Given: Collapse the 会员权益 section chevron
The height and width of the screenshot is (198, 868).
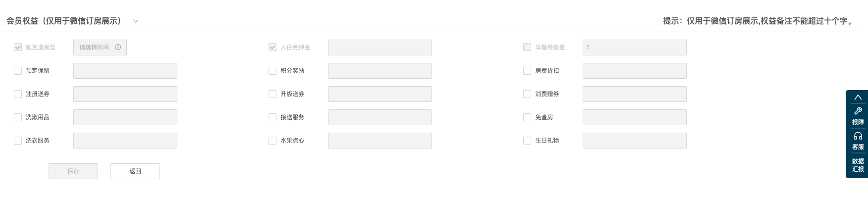Looking at the screenshot, I should [x=136, y=21].
